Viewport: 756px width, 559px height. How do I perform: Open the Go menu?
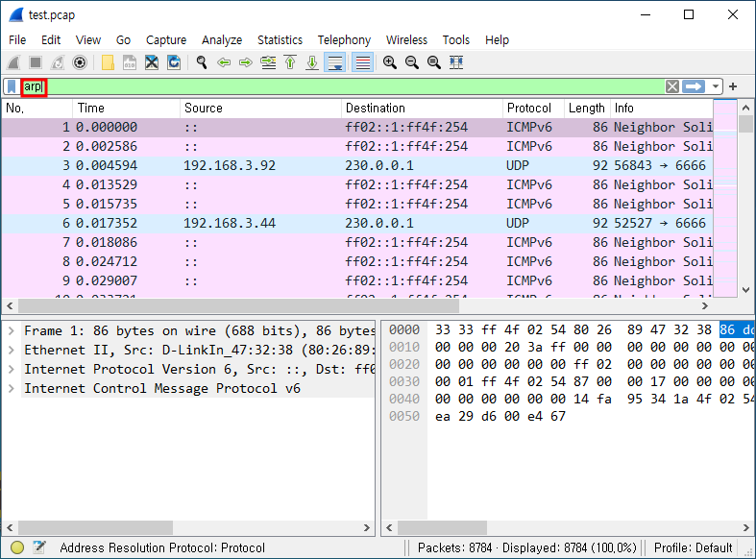[123, 40]
